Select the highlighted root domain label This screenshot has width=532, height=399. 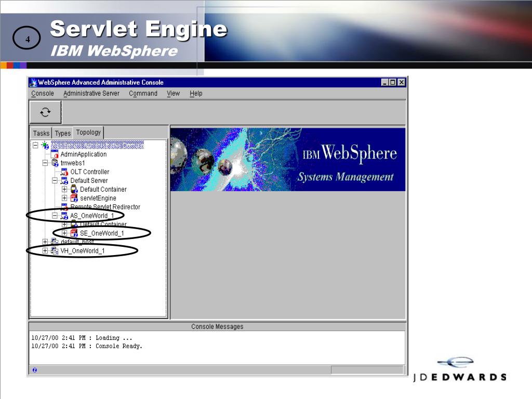click(97, 145)
